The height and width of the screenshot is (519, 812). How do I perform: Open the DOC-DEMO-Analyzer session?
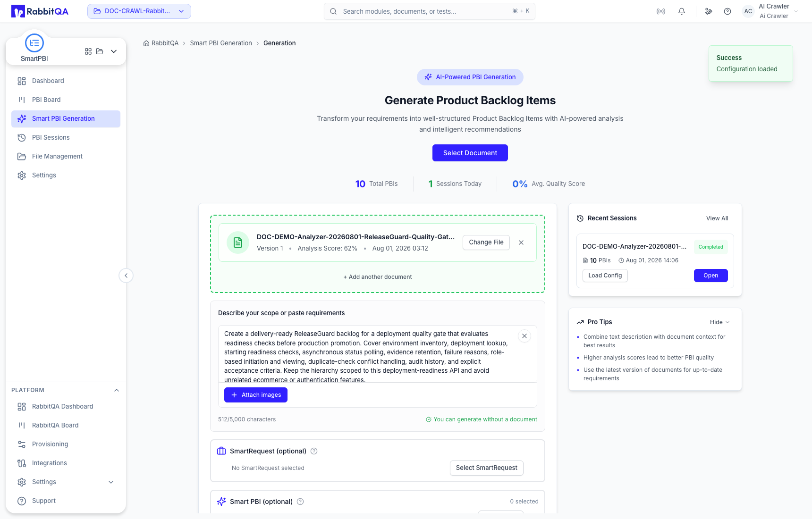pos(711,276)
